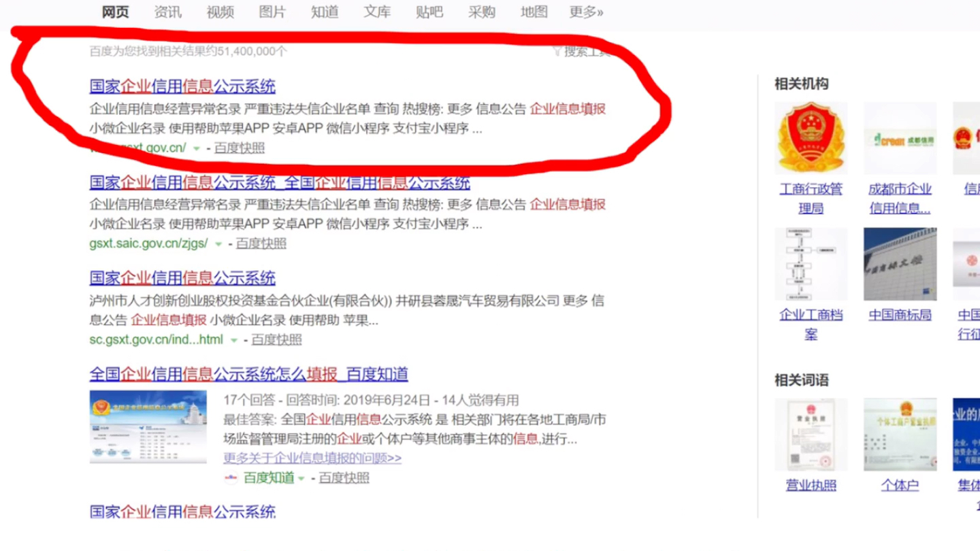Open the 知道 tab
Viewport: 980px width, 551px height.
325,12
